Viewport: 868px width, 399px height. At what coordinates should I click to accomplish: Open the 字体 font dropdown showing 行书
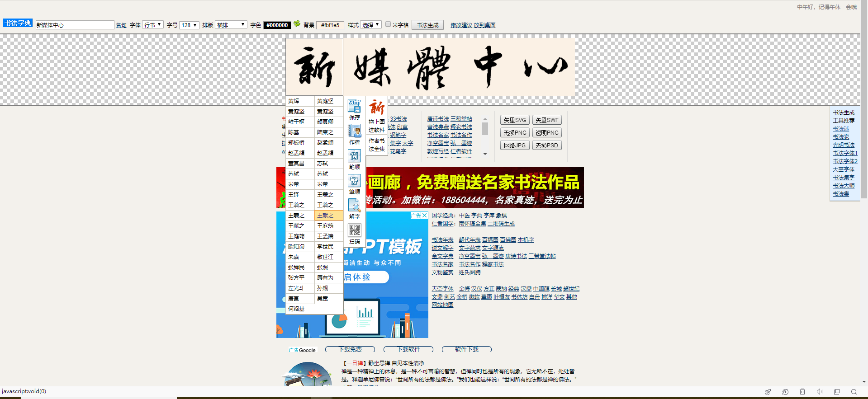153,25
